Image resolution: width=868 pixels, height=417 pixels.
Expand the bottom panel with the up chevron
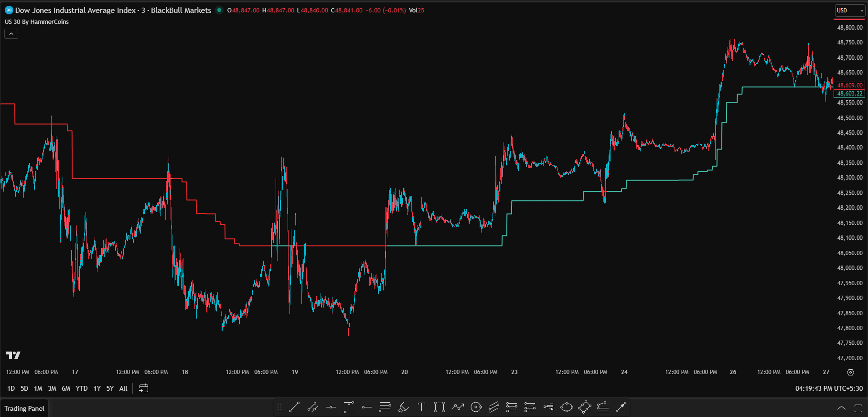click(x=841, y=408)
